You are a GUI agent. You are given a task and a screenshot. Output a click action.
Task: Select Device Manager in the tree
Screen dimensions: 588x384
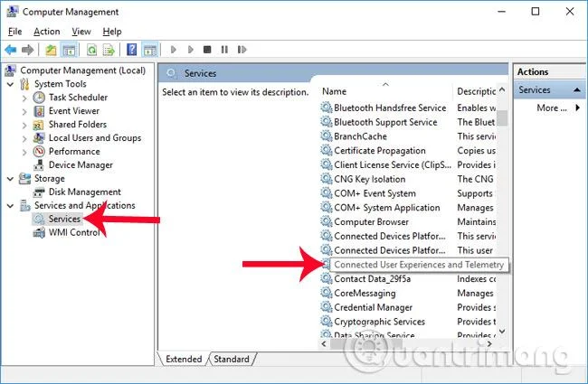coord(81,165)
